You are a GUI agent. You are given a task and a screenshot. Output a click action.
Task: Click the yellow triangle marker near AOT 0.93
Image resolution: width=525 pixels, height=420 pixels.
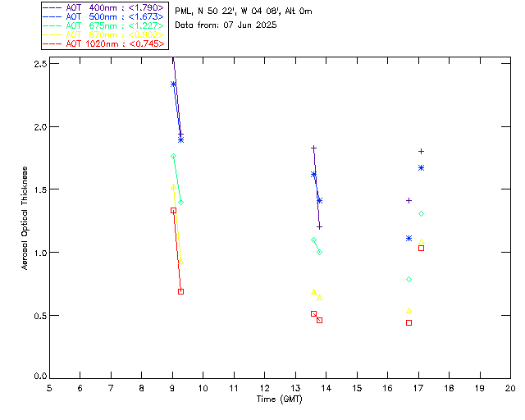(x=180, y=262)
